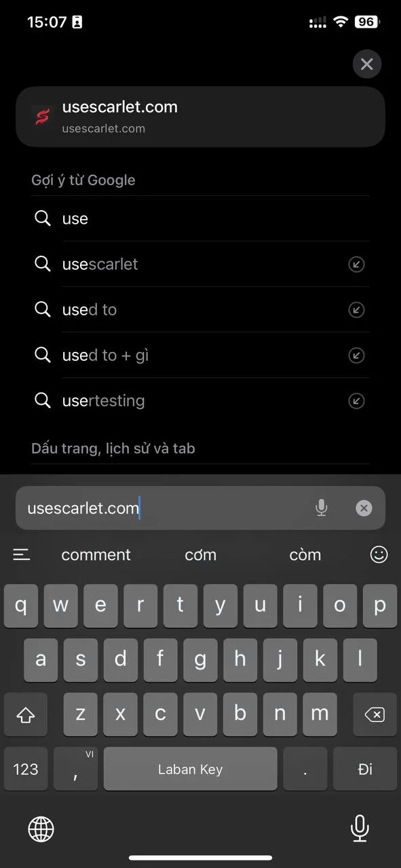This screenshot has height=868, width=401.
Task: Tap the insert arrow next to 'used to'
Action: (x=357, y=310)
